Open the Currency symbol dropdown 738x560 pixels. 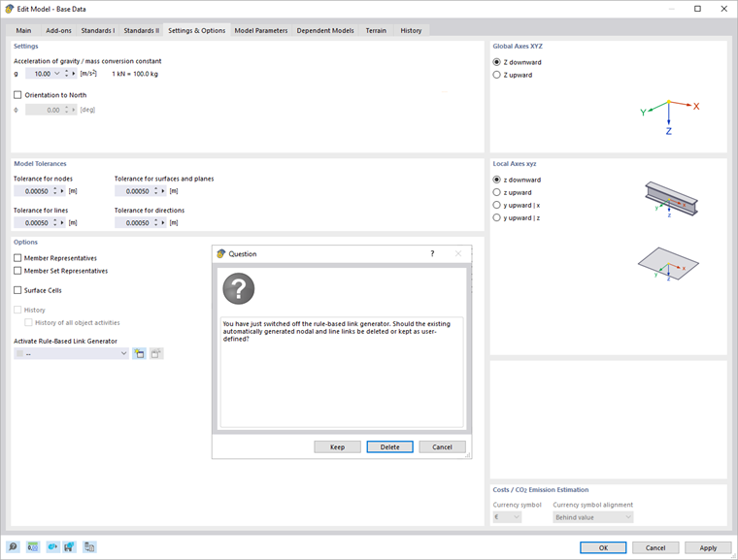tap(517, 517)
